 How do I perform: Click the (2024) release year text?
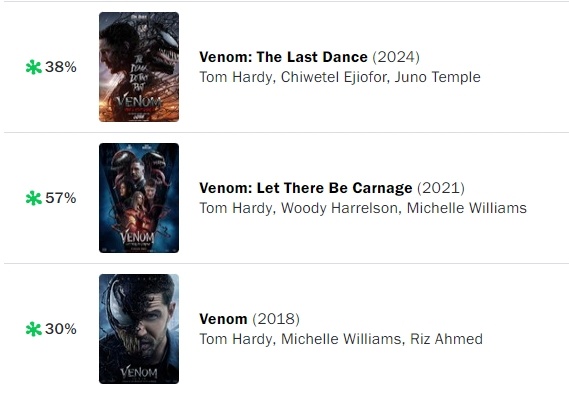point(396,57)
